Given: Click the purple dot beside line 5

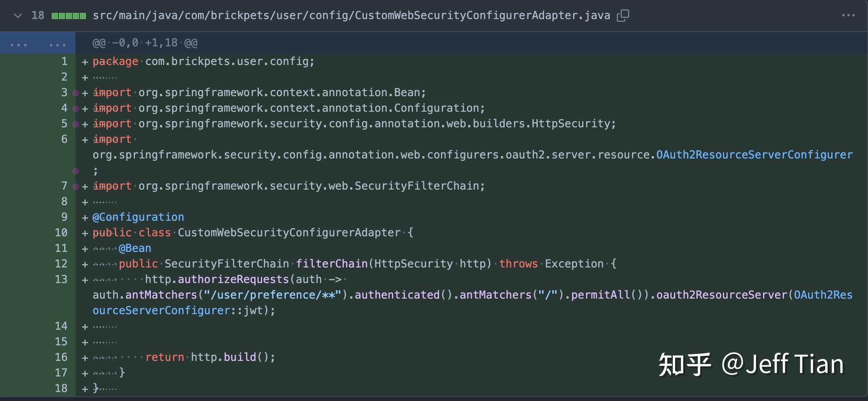Looking at the screenshot, I should (75, 123).
